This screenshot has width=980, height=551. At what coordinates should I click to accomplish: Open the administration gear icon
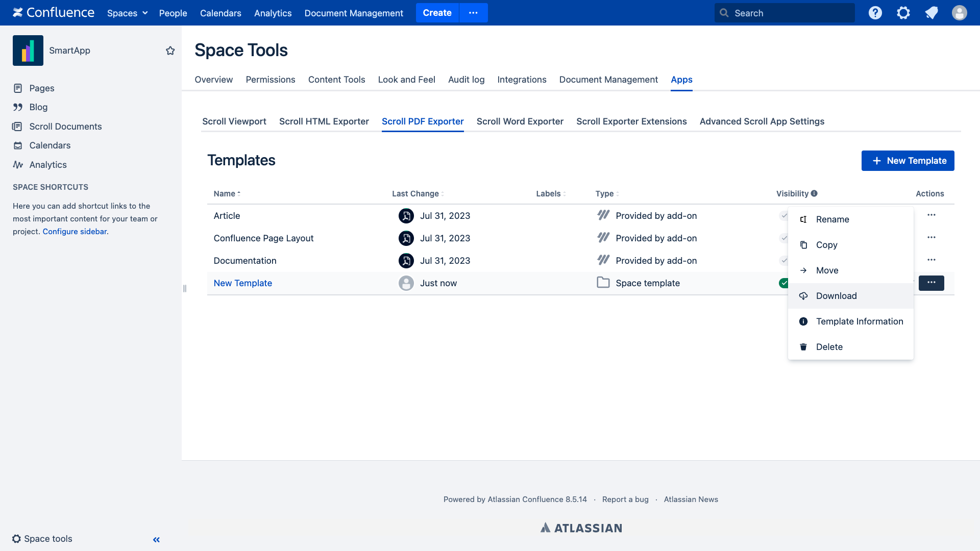(903, 13)
